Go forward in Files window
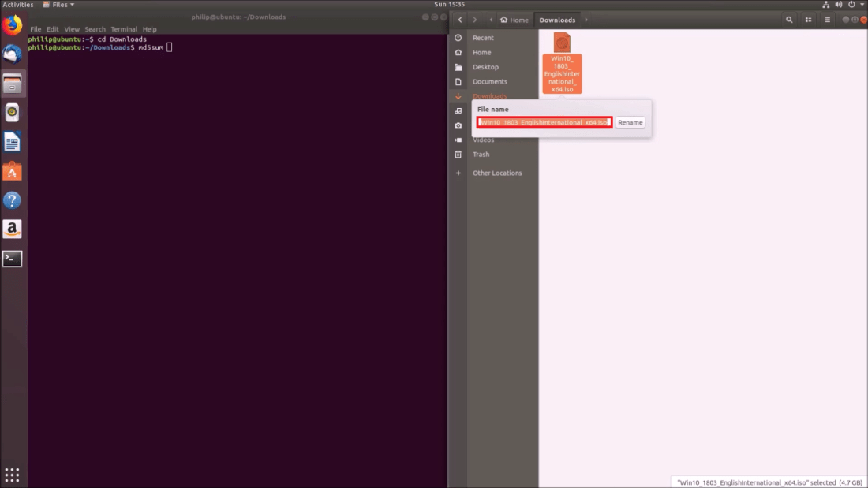This screenshot has width=868, height=488. (x=474, y=20)
